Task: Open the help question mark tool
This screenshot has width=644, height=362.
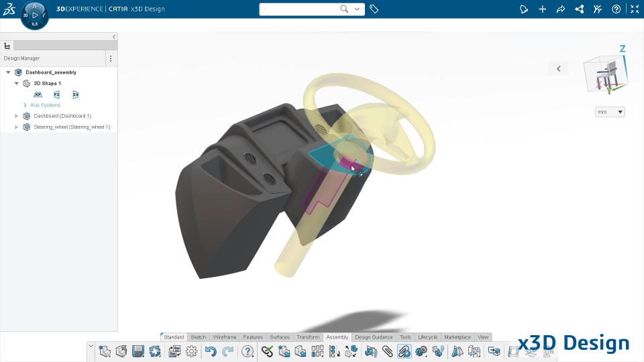Action: [248, 351]
